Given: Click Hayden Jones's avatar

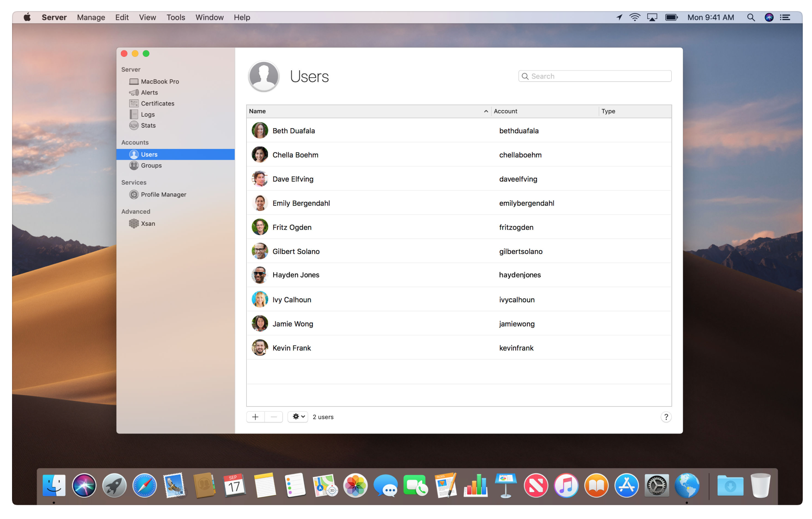Looking at the screenshot, I should 260,275.
